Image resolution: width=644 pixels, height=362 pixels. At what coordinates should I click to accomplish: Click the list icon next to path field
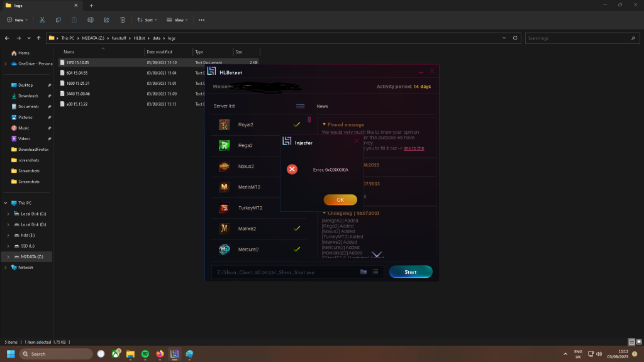374,272
